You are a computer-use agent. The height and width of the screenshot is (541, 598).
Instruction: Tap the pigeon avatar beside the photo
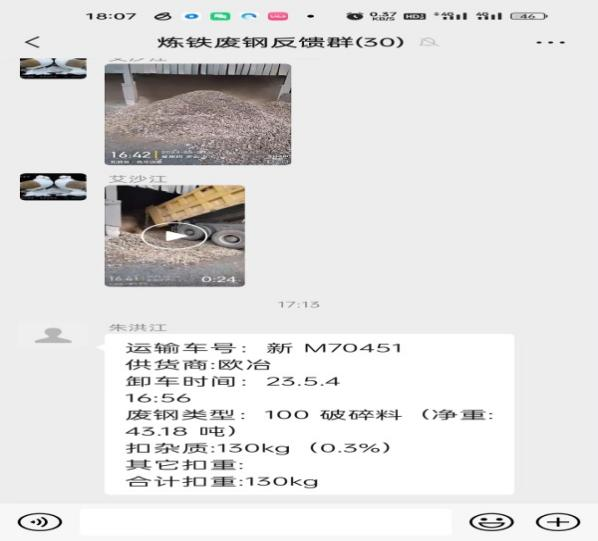53,68
